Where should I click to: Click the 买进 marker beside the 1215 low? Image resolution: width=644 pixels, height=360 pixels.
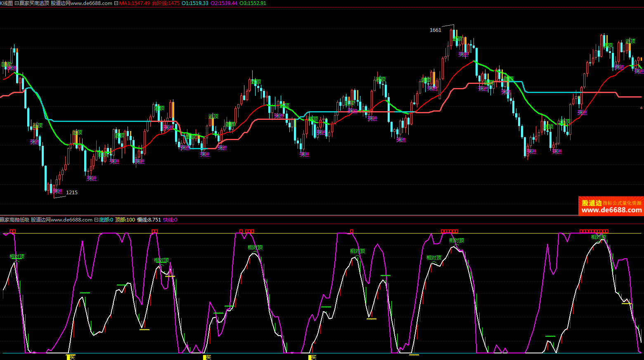click(58, 191)
